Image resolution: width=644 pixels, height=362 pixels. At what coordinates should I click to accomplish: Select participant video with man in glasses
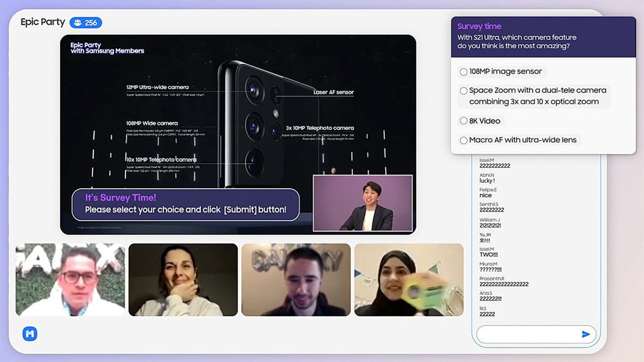[x=70, y=280]
